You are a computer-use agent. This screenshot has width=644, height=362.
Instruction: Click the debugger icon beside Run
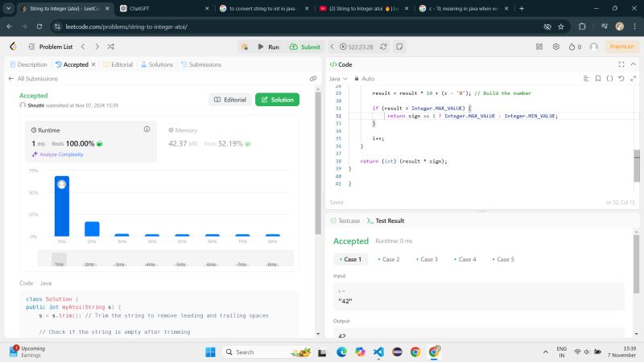click(245, 47)
